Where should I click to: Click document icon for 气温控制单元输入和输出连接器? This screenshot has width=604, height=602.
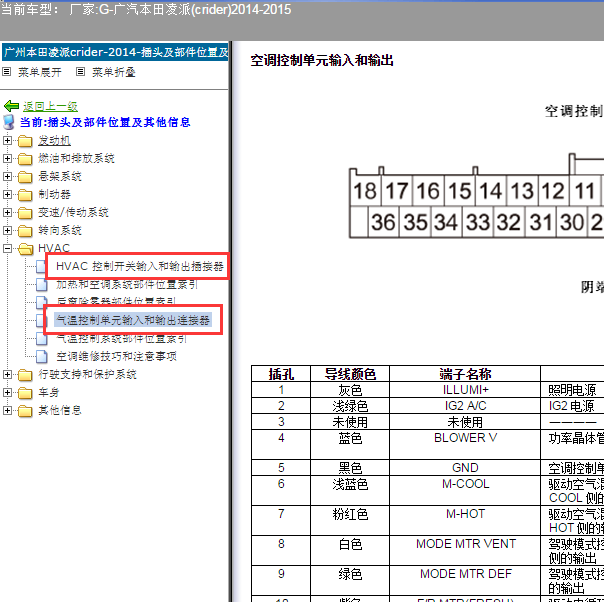(x=40, y=320)
